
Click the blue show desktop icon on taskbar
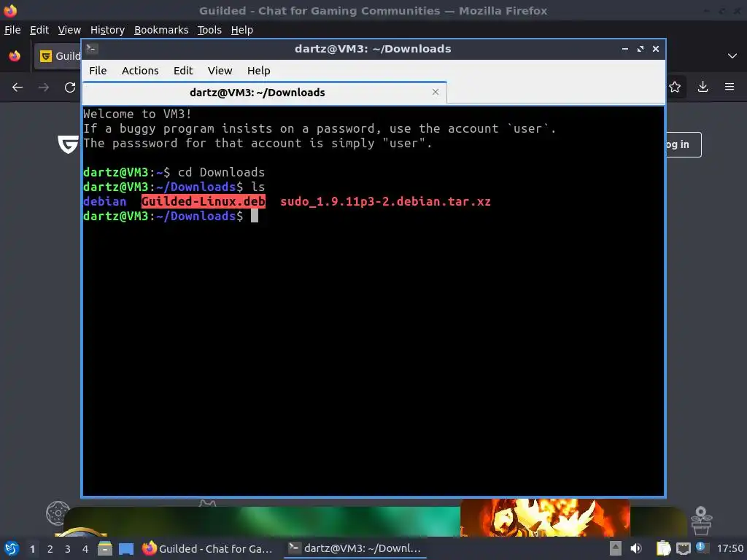tap(125, 549)
